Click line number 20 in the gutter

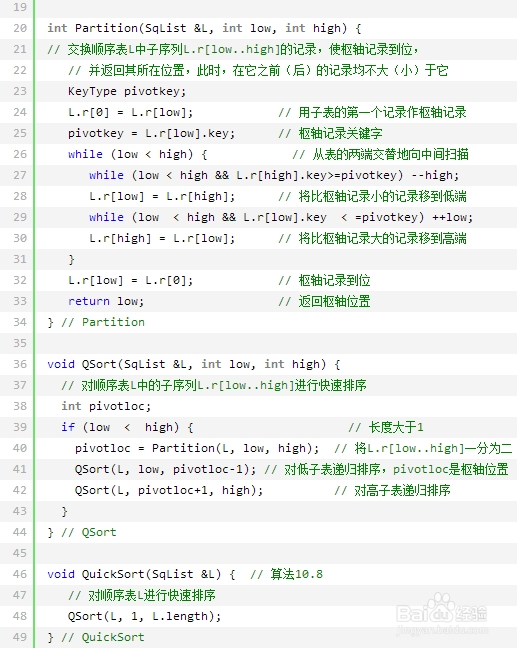click(x=20, y=28)
